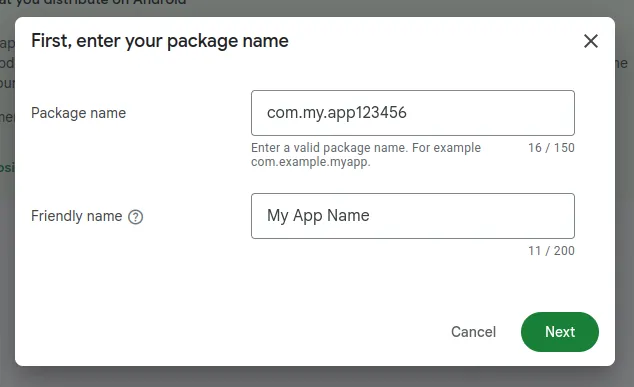The height and width of the screenshot is (387, 634).
Task: Select the 'First, enter your package name' heading
Action: pyautogui.click(x=160, y=41)
